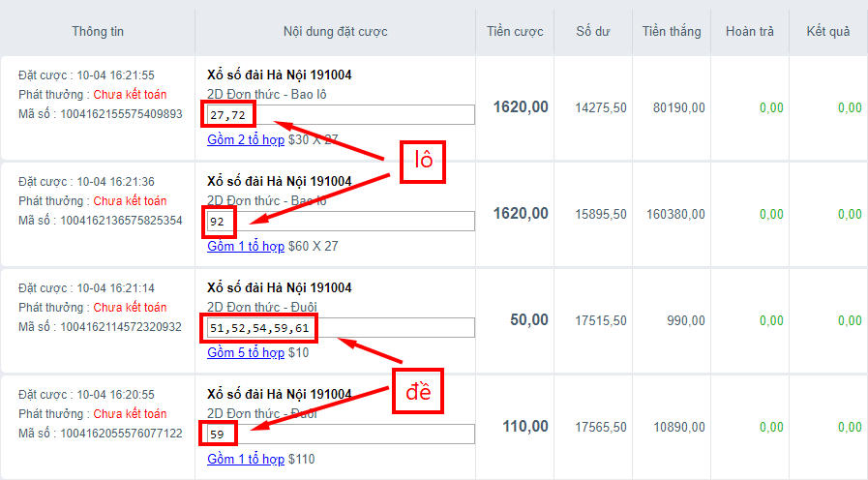Open "Gồm 1 tổ hợp" link beside $60 X 27

pyautogui.click(x=246, y=247)
